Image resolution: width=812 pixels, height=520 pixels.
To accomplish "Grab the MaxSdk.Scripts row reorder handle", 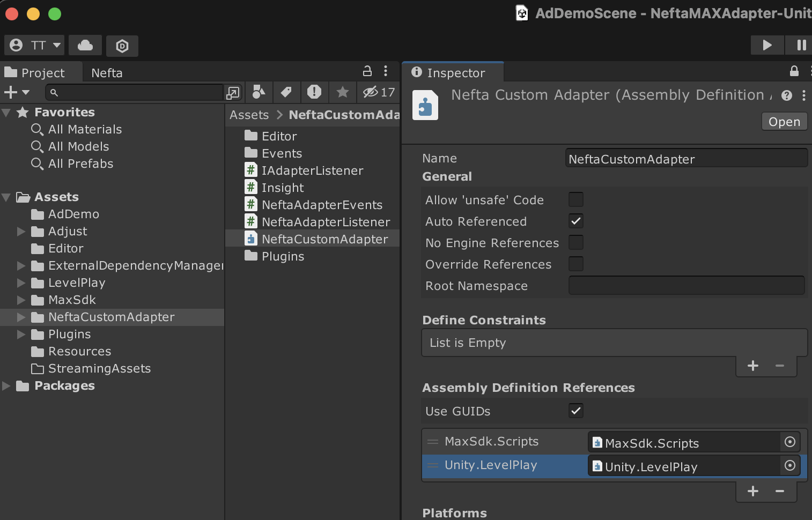I will pos(432,442).
